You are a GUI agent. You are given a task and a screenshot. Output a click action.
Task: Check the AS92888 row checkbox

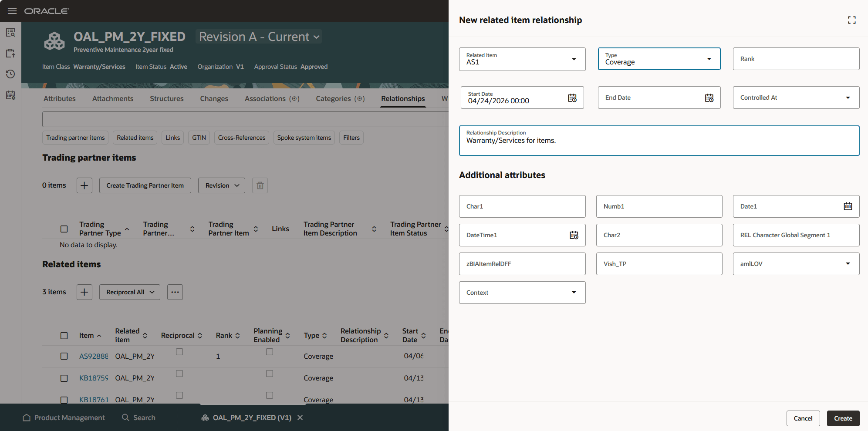(64, 356)
